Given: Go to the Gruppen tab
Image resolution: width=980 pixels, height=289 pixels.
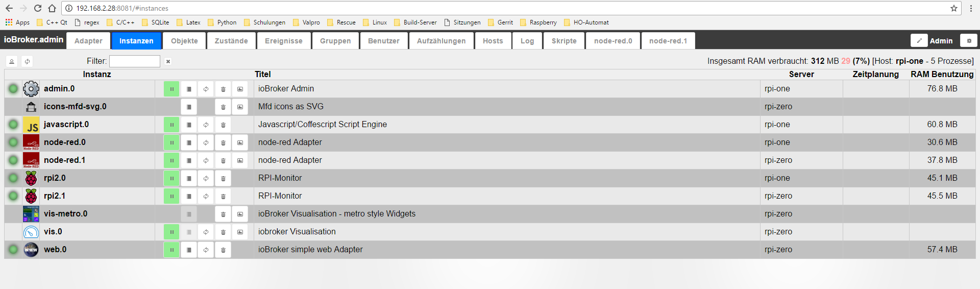Looking at the screenshot, I should click(x=335, y=41).
